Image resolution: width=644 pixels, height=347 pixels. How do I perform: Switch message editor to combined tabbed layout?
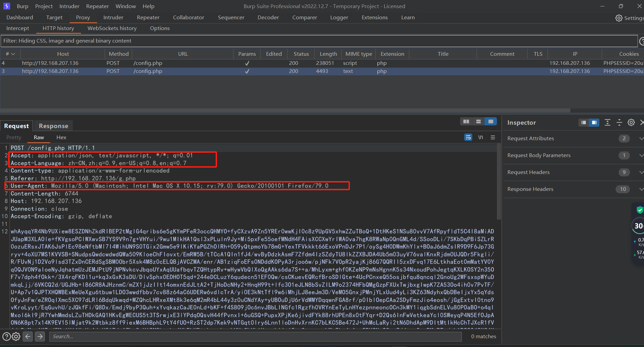pyautogui.click(x=491, y=121)
